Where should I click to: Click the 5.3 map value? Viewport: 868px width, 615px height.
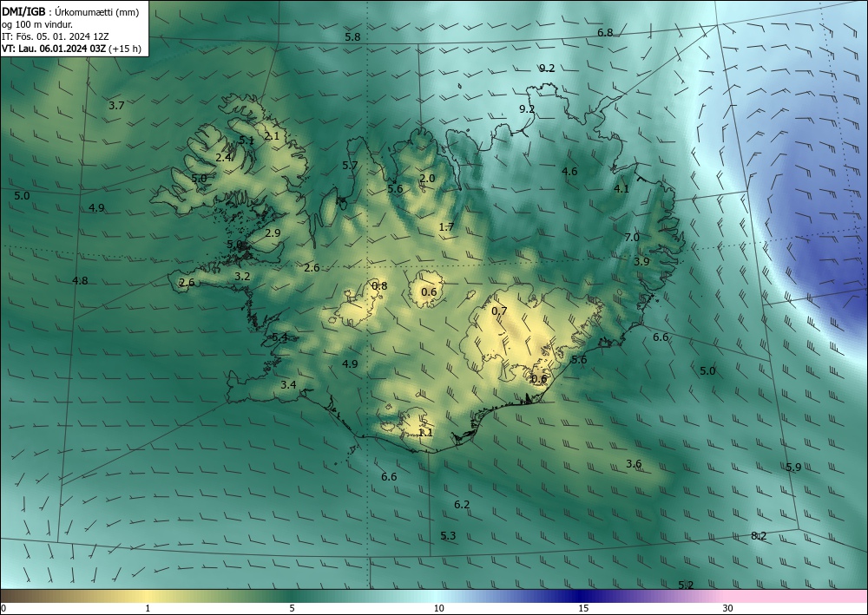[x=448, y=535]
